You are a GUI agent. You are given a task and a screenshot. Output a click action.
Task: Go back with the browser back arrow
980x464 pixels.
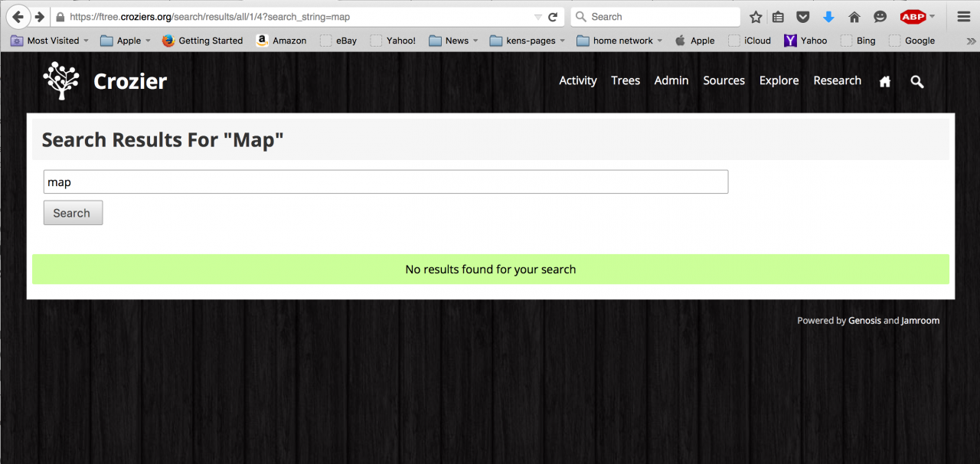[x=18, y=16]
